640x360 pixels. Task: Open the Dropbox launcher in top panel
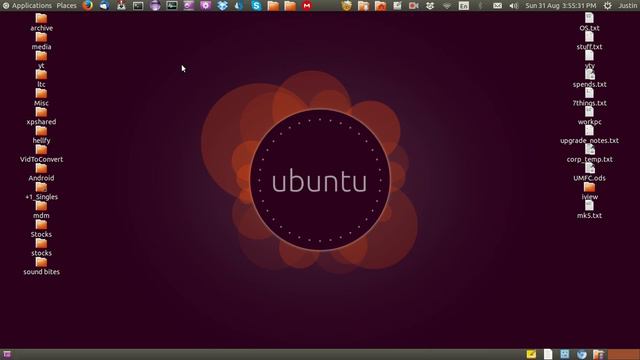pyautogui.click(x=222, y=6)
